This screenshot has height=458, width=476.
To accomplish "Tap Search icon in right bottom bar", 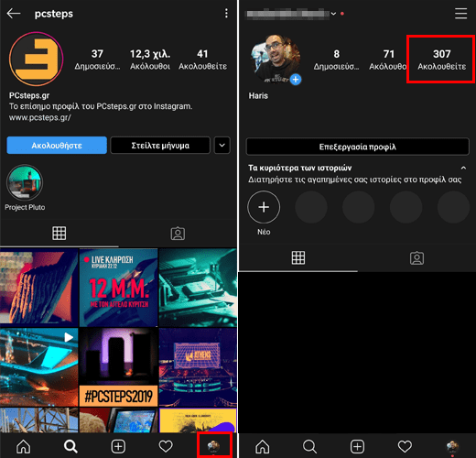I will point(309,447).
